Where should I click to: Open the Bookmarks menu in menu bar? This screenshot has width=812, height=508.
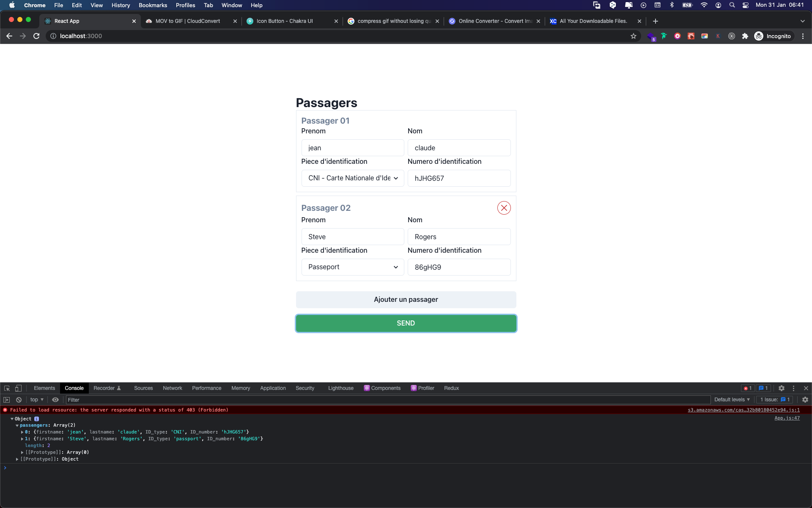coord(153,5)
